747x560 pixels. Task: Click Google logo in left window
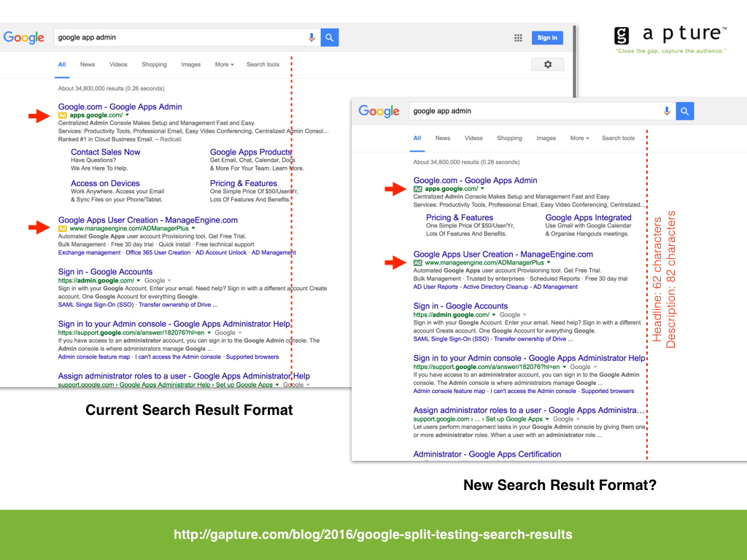point(24,37)
